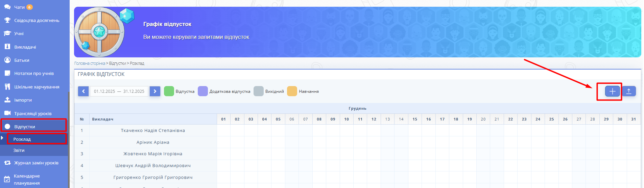Open Шкільне харчування menu item
Screen dimensions: 644x188
(37, 87)
